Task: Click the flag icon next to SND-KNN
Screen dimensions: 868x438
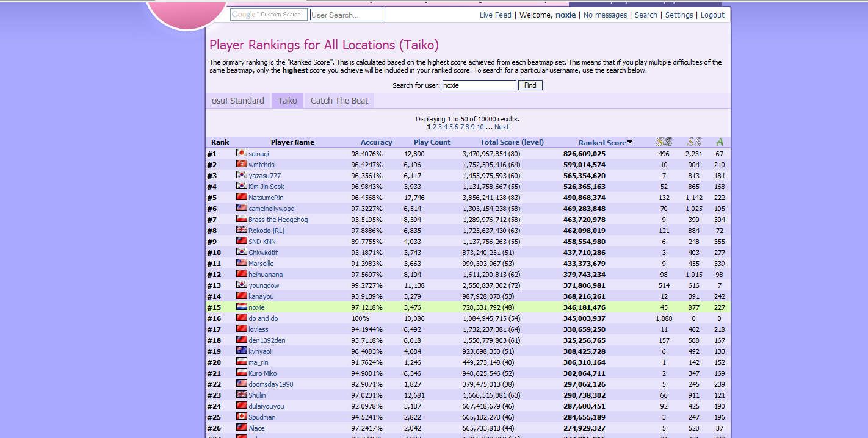Action: [241, 241]
